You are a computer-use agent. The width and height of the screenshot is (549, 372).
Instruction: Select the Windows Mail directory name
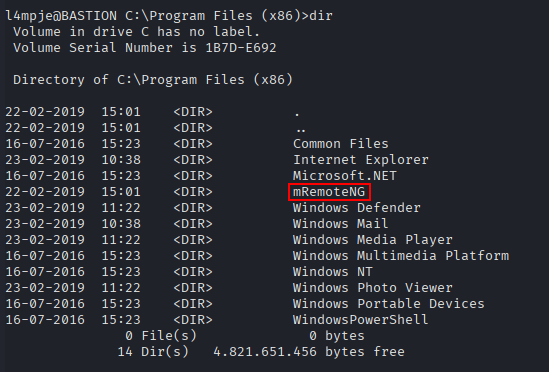340,224
